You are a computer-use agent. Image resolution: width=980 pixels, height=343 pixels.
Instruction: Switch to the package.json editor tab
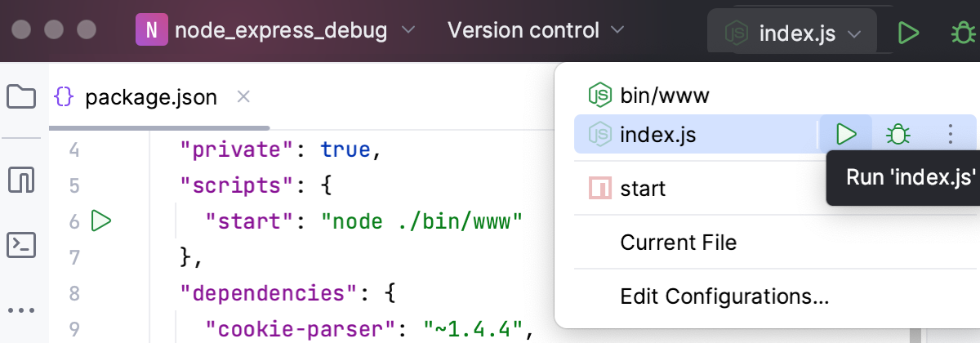[150, 98]
